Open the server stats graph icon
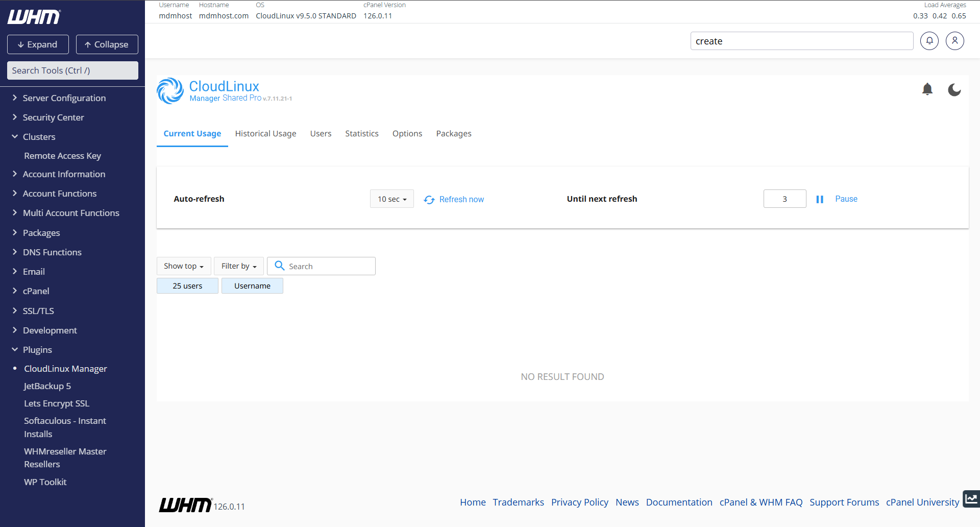980x527 pixels. (x=971, y=499)
